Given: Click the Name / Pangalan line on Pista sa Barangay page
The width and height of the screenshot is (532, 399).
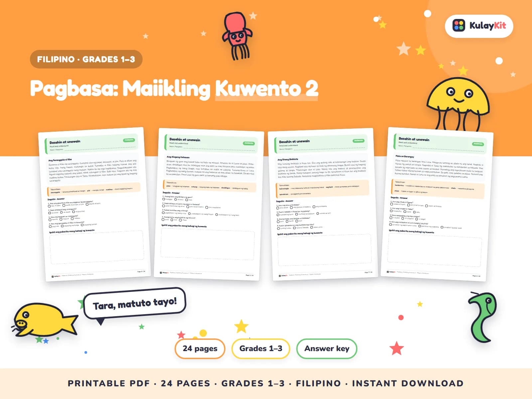Looking at the screenshot, I should pyautogui.click(x=441, y=148).
